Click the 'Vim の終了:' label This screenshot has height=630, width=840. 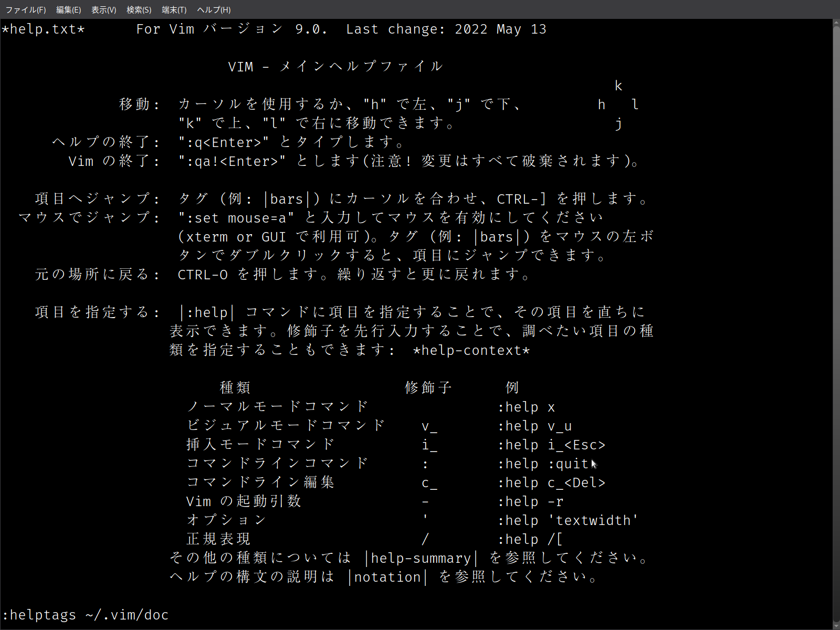[x=114, y=161]
